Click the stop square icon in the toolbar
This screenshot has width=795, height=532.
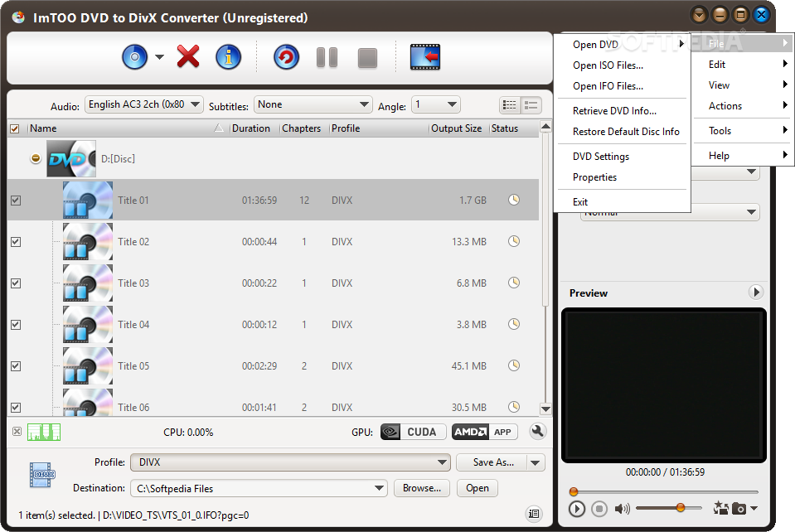pos(367,58)
